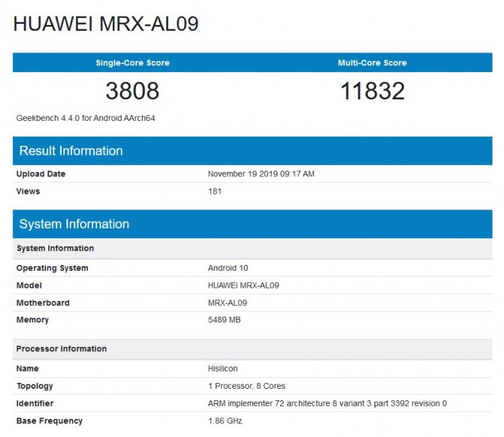
Task: Select the November 19 2019 09:17 AM value
Action: tap(261, 174)
